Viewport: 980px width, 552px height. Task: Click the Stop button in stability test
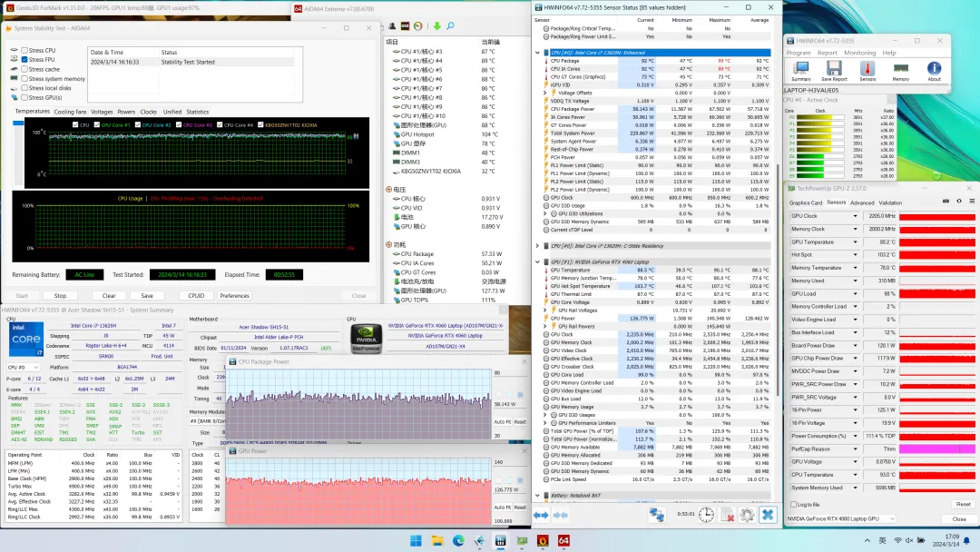coord(60,296)
